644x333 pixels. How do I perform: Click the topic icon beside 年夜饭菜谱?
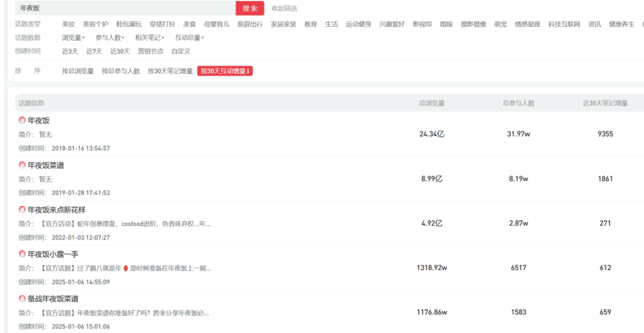22,165
